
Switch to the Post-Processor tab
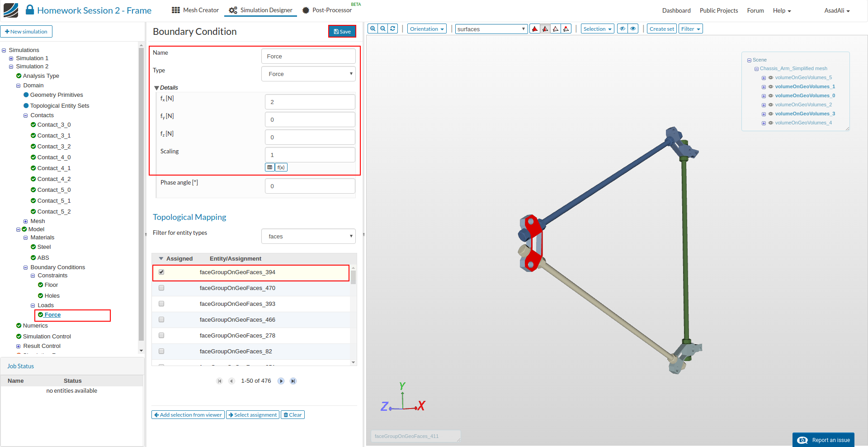327,10
